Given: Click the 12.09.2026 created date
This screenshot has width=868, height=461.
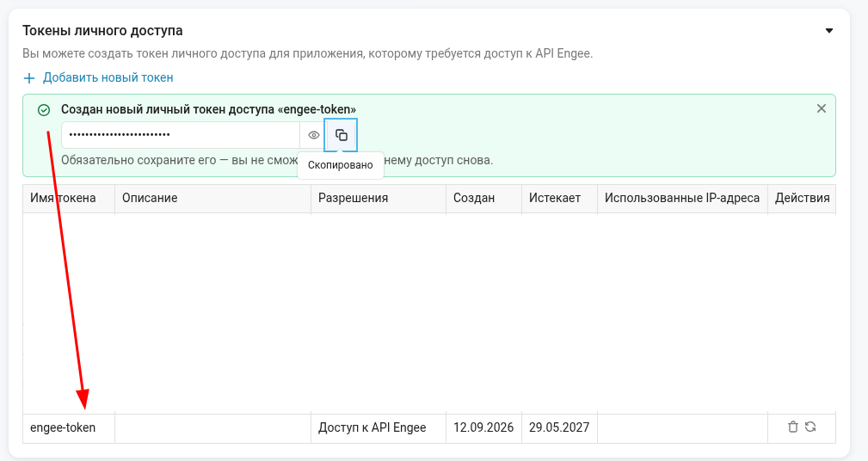Looking at the screenshot, I should click(x=483, y=427).
